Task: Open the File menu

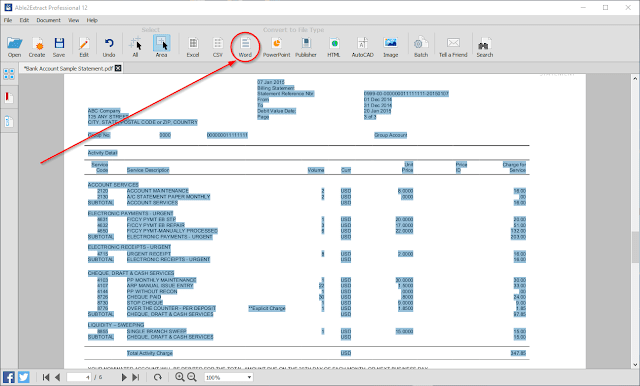Action: 8,20
